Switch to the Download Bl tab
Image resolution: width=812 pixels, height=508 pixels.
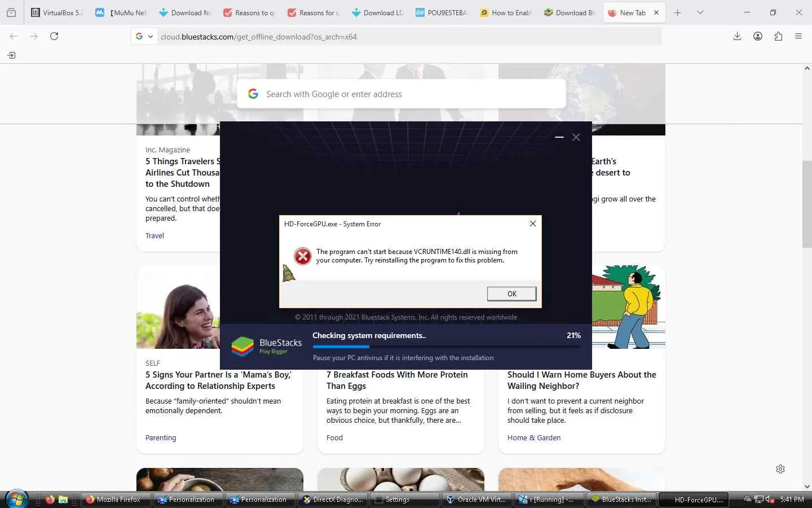pyautogui.click(x=570, y=12)
